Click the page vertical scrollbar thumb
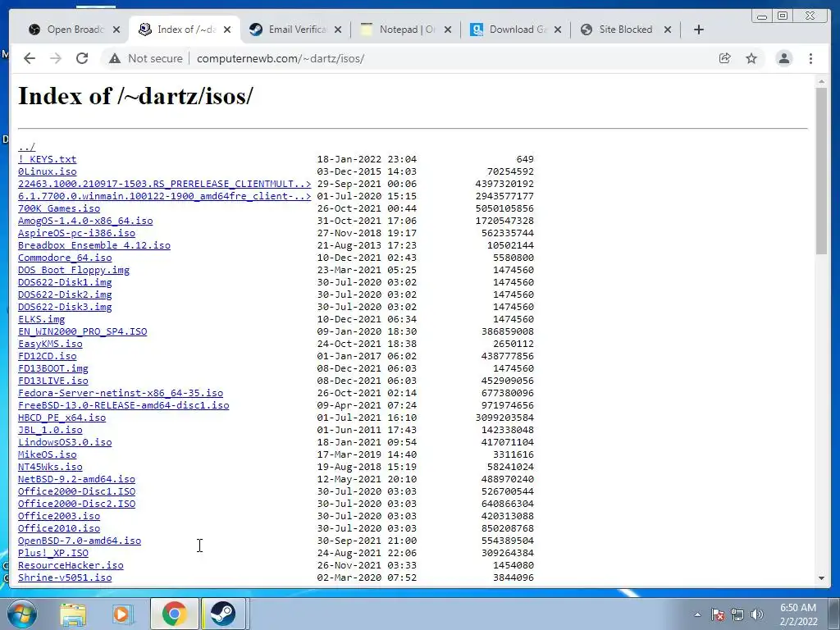This screenshot has width=840, height=630. (x=821, y=171)
